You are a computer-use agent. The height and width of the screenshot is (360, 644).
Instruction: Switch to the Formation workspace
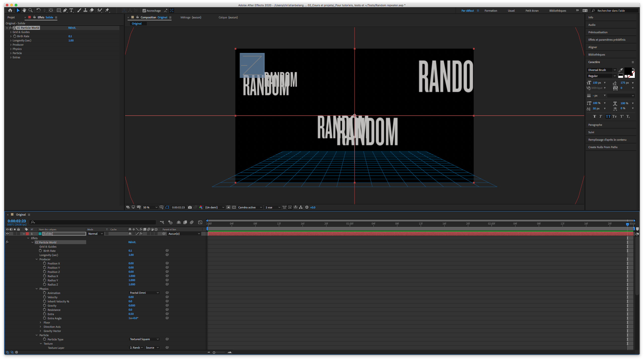491,10
